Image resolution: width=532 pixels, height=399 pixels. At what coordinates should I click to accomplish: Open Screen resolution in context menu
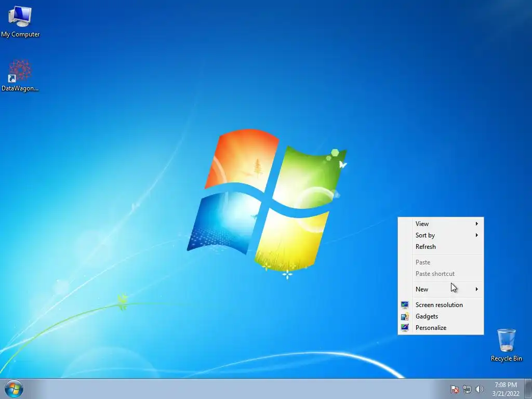pyautogui.click(x=441, y=304)
